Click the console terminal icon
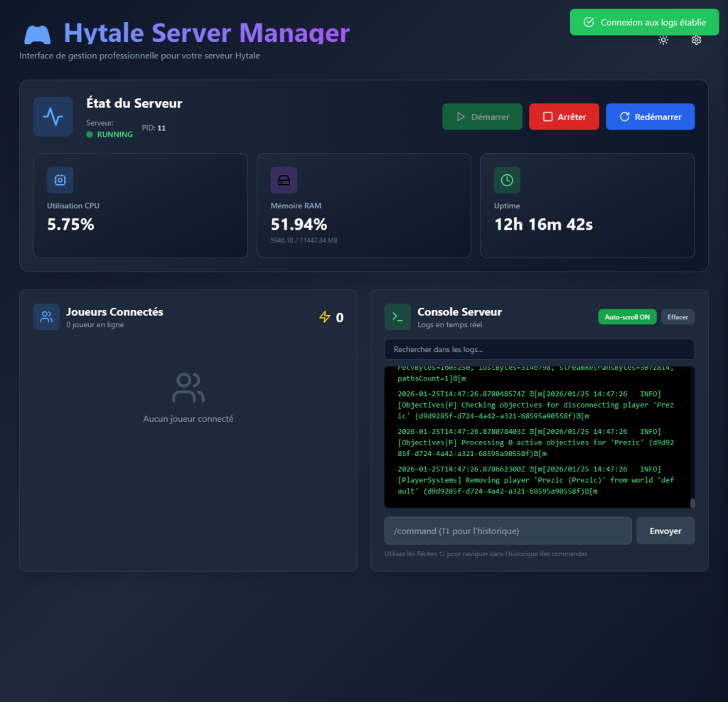728x702 pixels. pyautogui.click(x=397, y=317)
